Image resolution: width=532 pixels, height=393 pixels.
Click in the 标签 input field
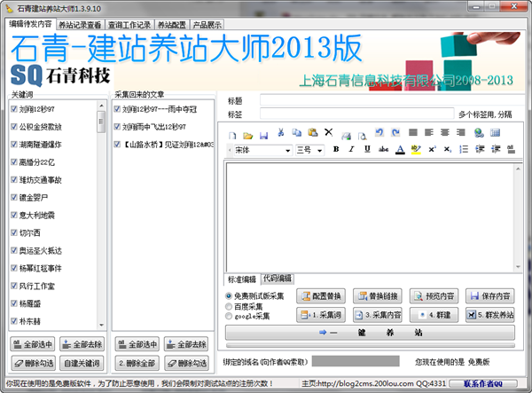[357, 114]
